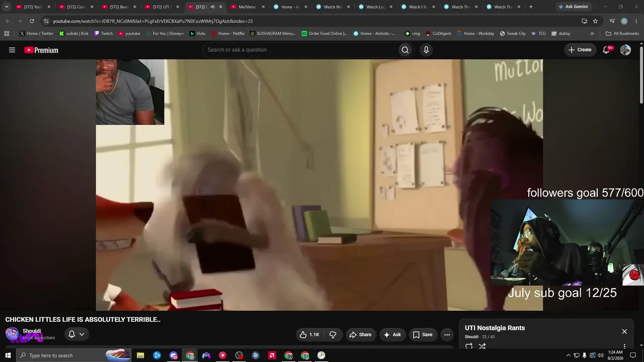
Task: Open the Home / Twitter bookmark
Action: [x=36, y=33]
